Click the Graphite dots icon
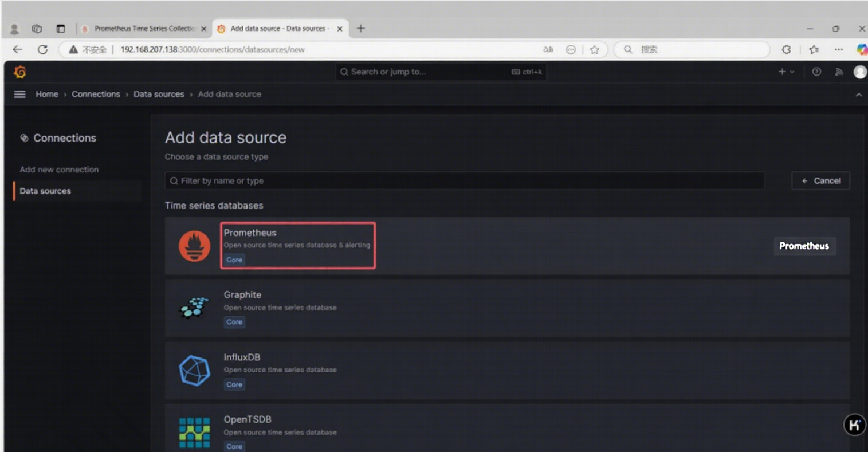The height and width of the screenshot is (452, 868). 194,308
